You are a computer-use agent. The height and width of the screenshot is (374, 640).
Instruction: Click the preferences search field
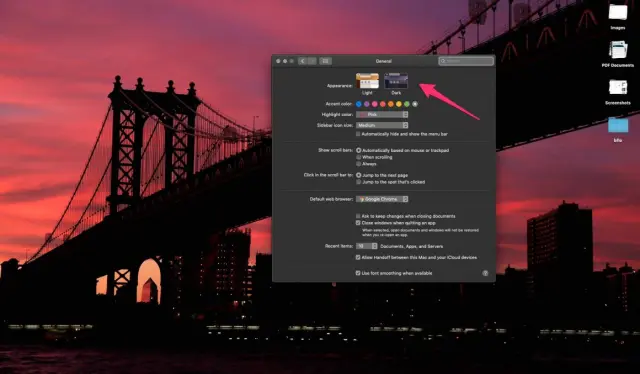pos(466,61)
